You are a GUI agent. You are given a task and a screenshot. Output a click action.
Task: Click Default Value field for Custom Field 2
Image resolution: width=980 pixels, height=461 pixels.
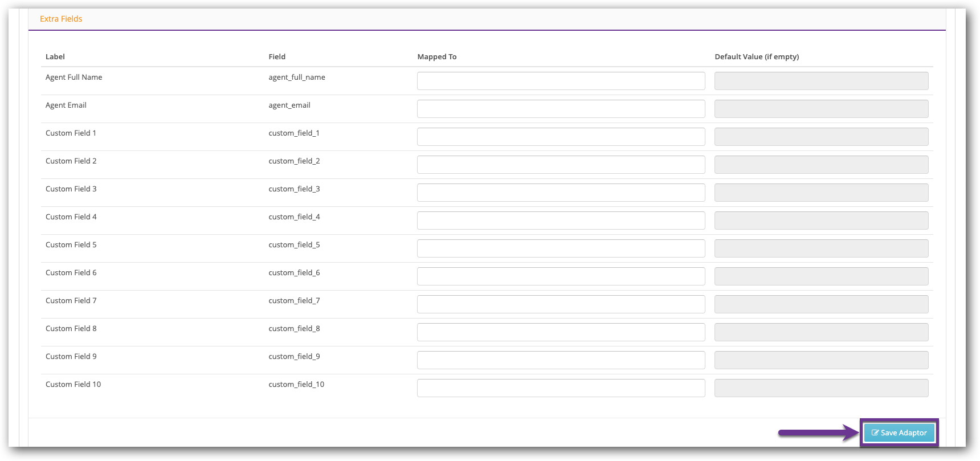point(822,165)
